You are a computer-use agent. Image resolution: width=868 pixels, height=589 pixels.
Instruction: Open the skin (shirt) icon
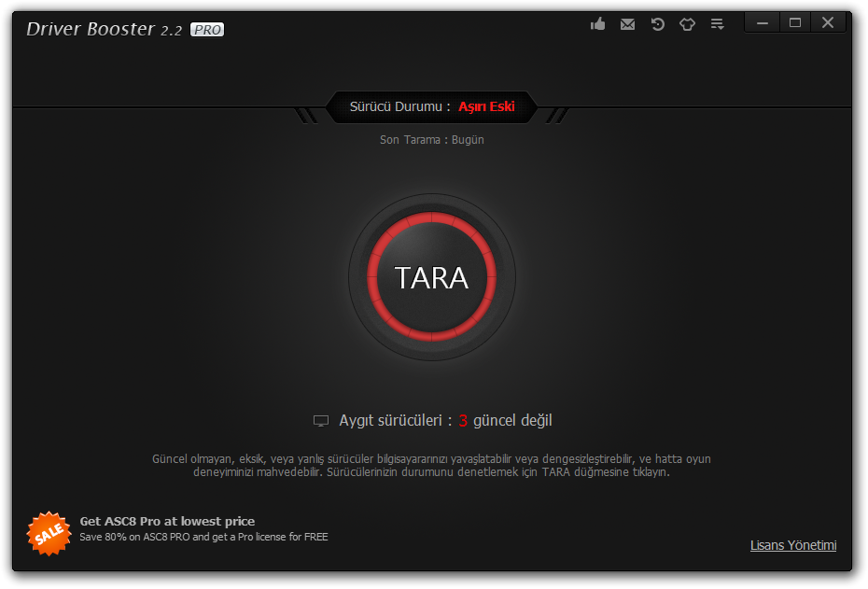point(688,24)
